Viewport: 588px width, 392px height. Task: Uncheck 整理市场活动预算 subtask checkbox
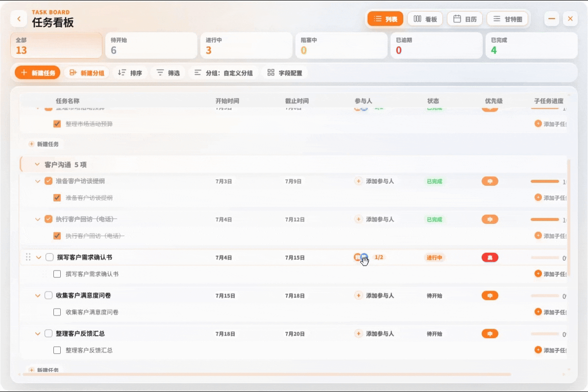click(x=57, y=124)
